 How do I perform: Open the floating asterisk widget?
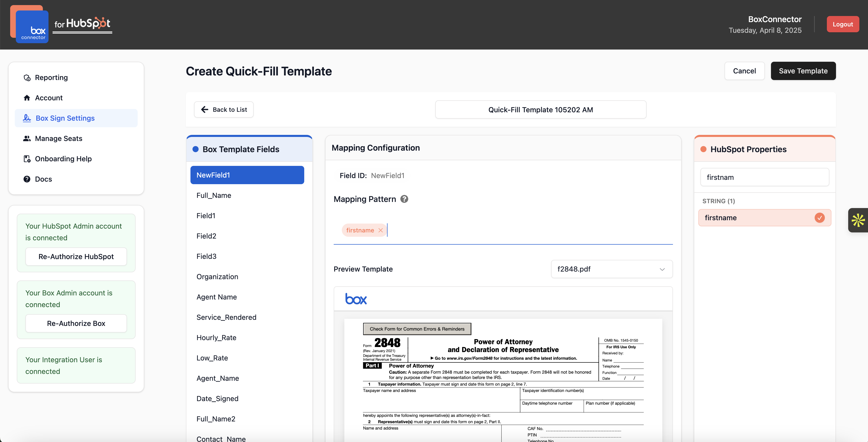[x=858, y=220]
